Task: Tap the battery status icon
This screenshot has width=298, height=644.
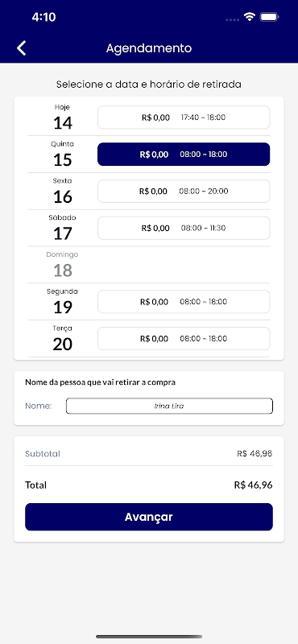Action: tap(270, 17)
